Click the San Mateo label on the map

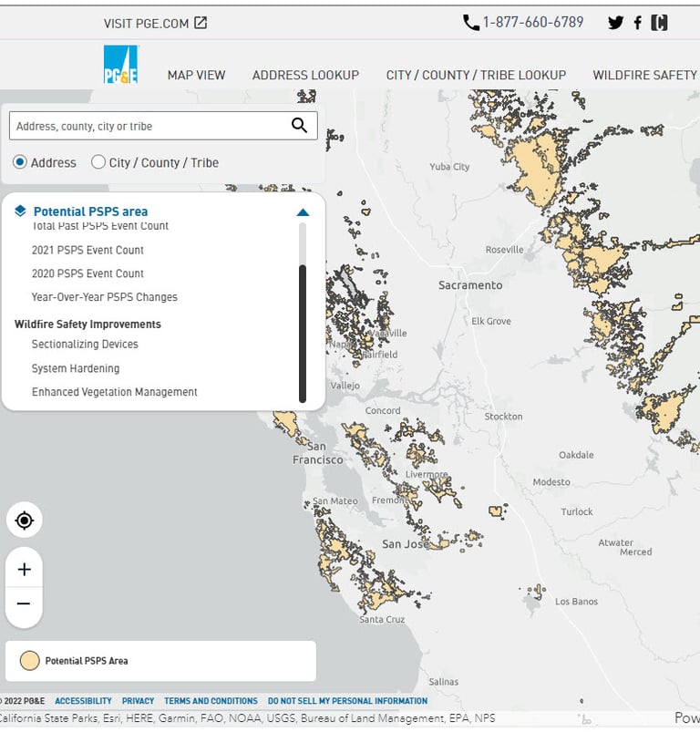[335, 501]
